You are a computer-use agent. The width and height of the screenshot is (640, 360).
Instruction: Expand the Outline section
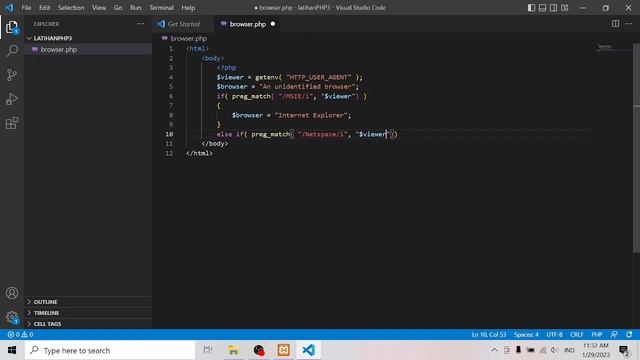tap(88, 302)
